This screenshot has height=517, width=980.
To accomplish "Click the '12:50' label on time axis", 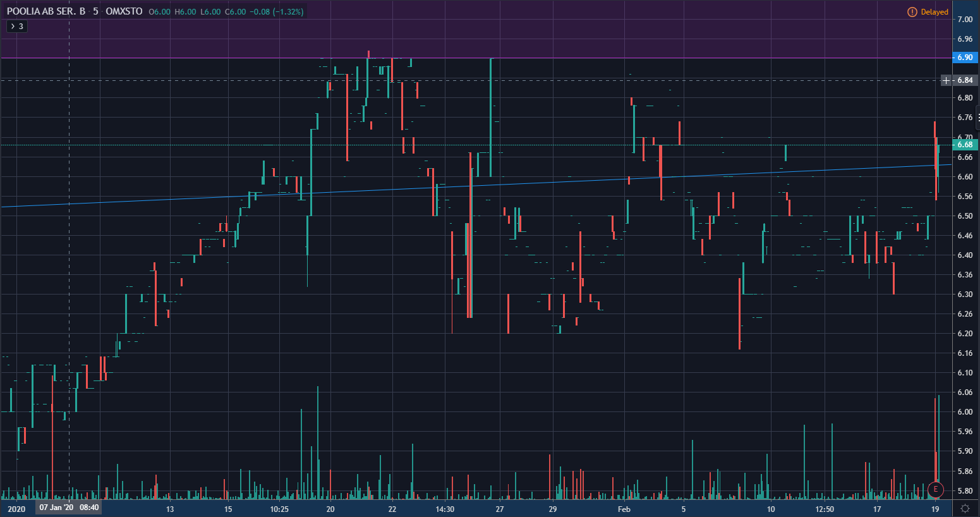I will tap(825, 509).
